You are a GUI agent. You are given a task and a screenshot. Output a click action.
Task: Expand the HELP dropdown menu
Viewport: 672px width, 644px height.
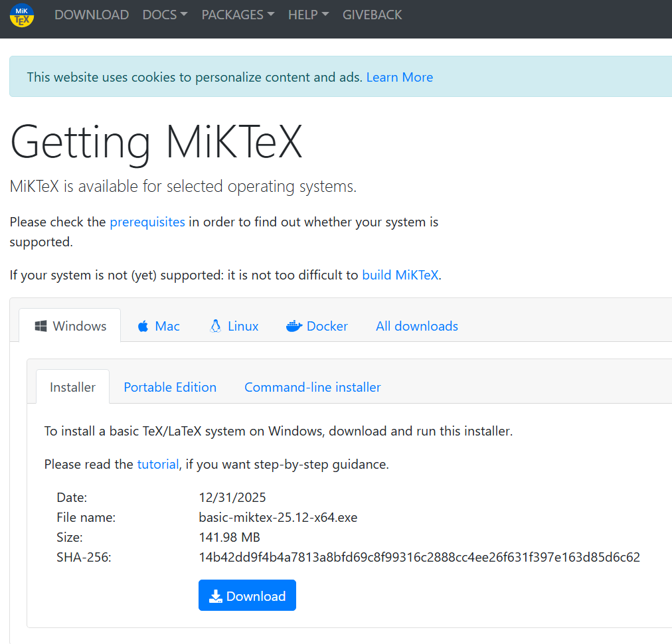coord(309,15)
